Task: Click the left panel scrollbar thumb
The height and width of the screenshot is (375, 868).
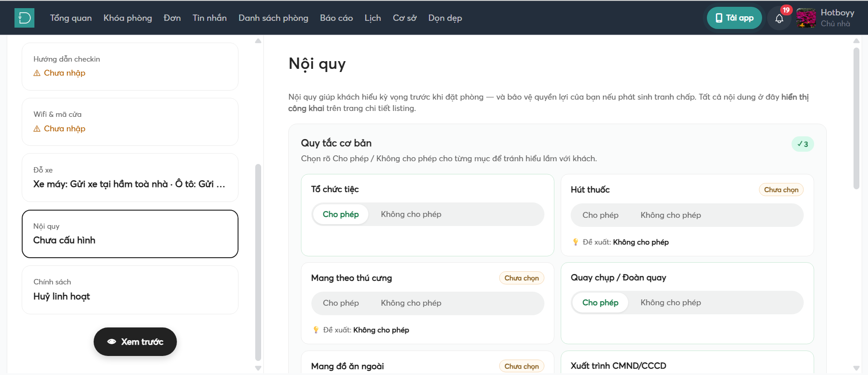Action: [x=258, y=262]
